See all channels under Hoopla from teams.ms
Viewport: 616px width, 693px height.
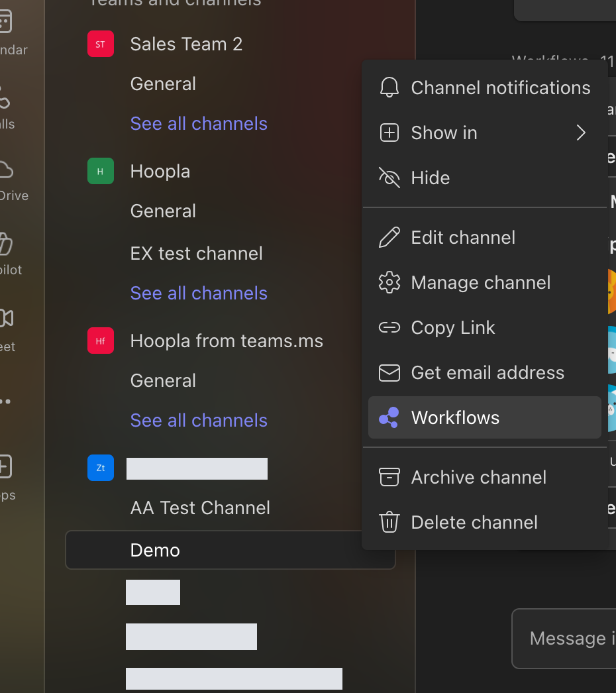coord(199,421)
